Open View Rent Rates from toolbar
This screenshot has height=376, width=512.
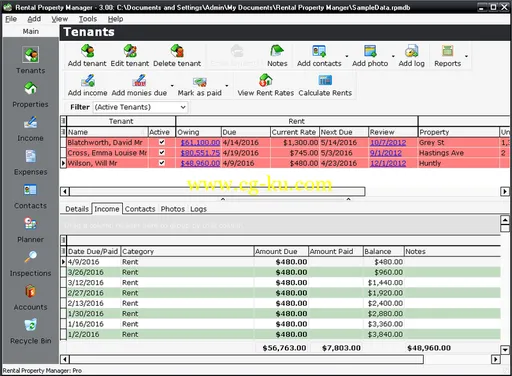(x=266, y=85)
